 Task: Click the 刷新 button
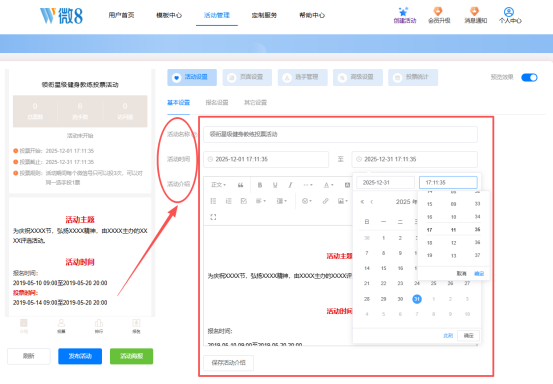29,356
